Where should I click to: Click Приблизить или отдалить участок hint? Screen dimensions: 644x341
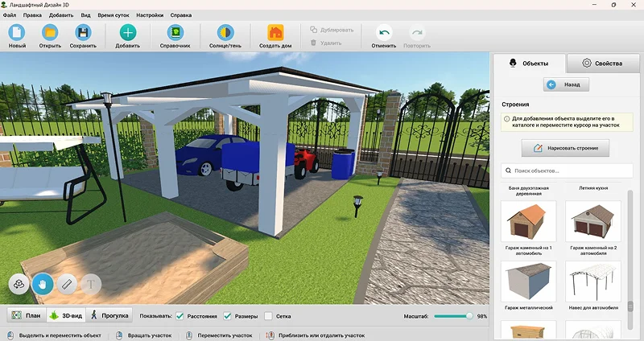click(321, 335)
